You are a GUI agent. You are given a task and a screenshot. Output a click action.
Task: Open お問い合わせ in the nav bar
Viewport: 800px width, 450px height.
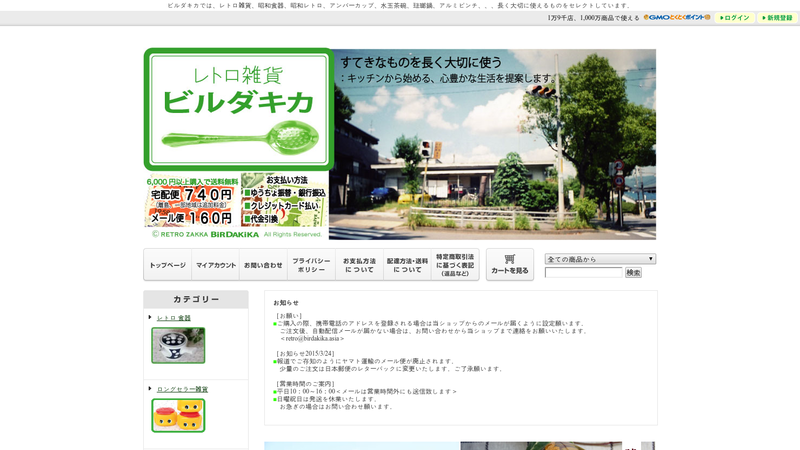pyautogui.click(x=263, y=265)
